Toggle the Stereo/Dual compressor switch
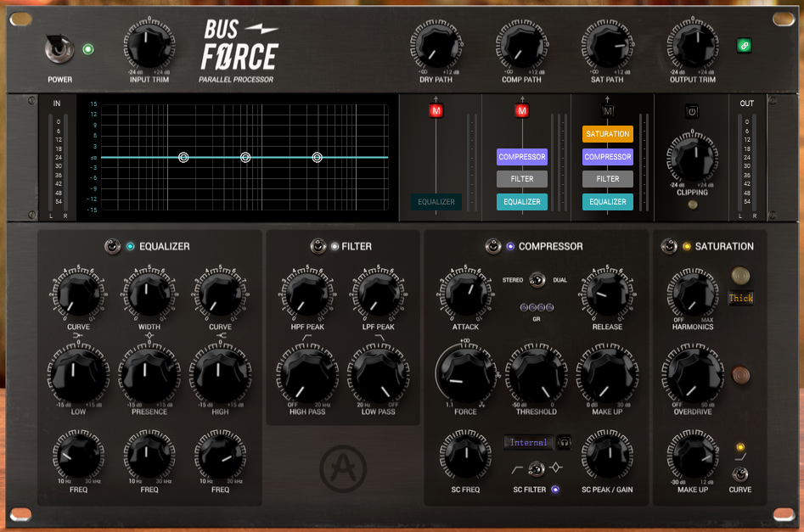This screenshot has height=532, width=804. point(536,279)
